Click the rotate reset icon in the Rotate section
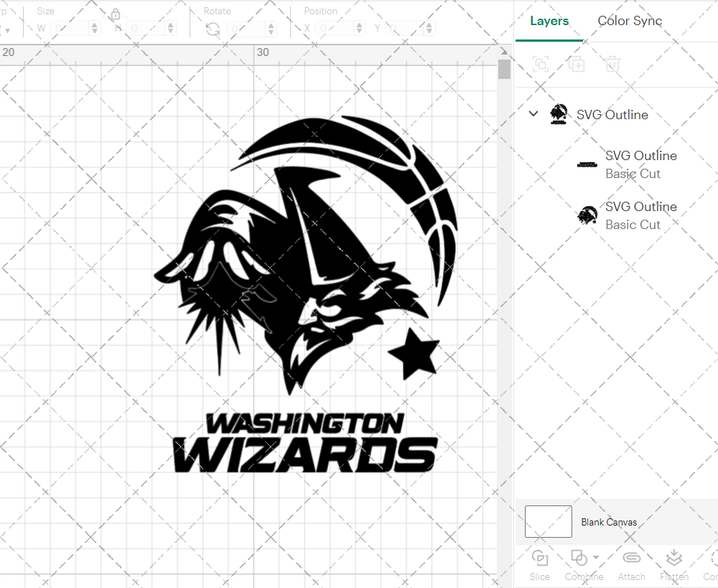 pyautogui.click(x=213, y=27)
